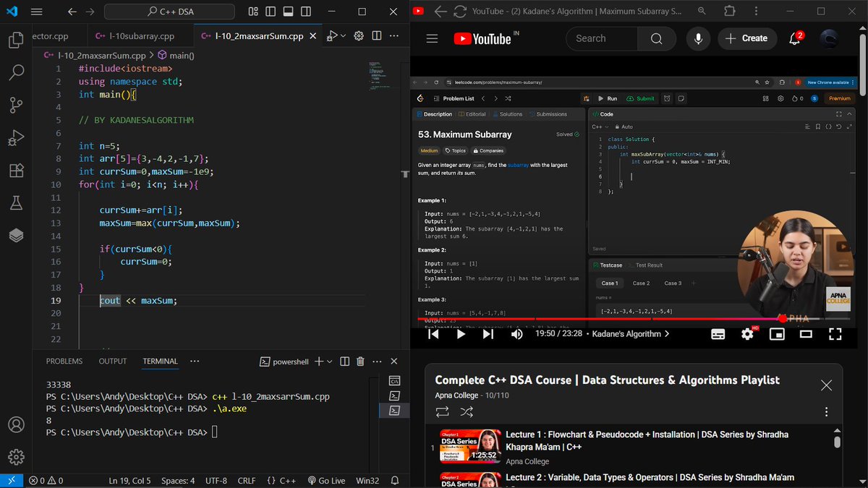Screen dimensions: 868x488
Task: Open the editor tab bar more actions ellipsis
Action: pos(395,36)
